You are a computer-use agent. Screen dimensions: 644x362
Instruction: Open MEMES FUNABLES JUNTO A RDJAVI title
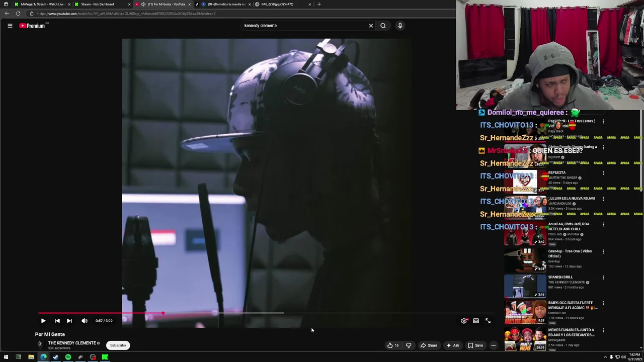pos(572,332)
